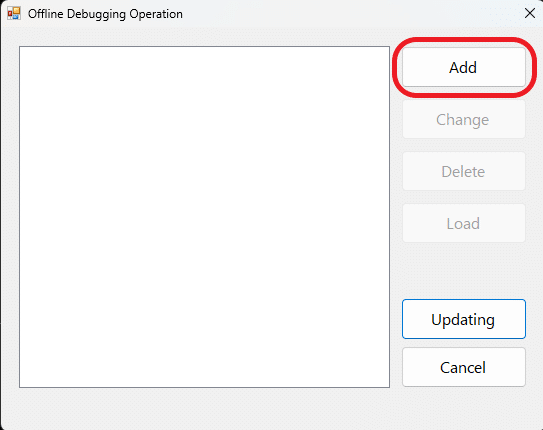This screenshot has width=543, height=430.
Task: Click the X in the title bar
Action: coord(529,14)
